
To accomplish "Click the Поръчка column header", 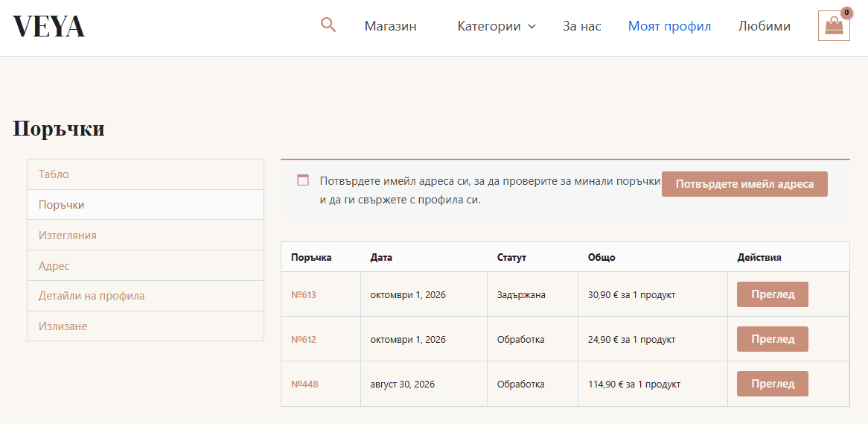I will coord(311,257).
